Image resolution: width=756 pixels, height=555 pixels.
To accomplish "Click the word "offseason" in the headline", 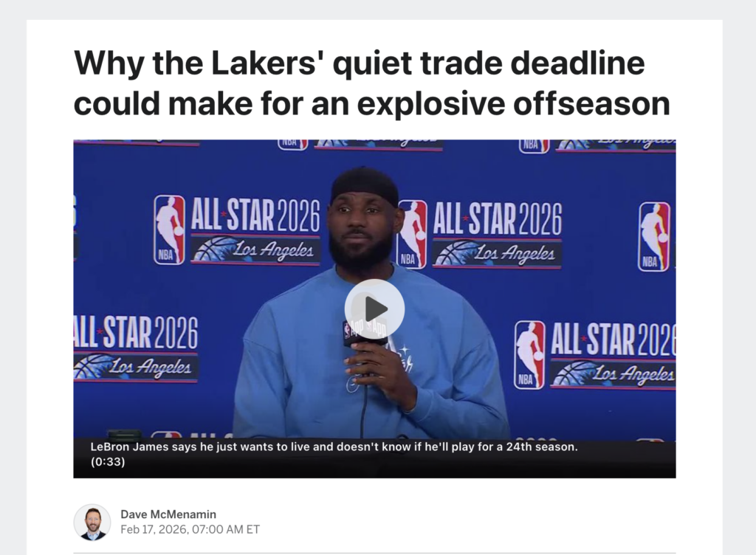I will pos(591,103).
